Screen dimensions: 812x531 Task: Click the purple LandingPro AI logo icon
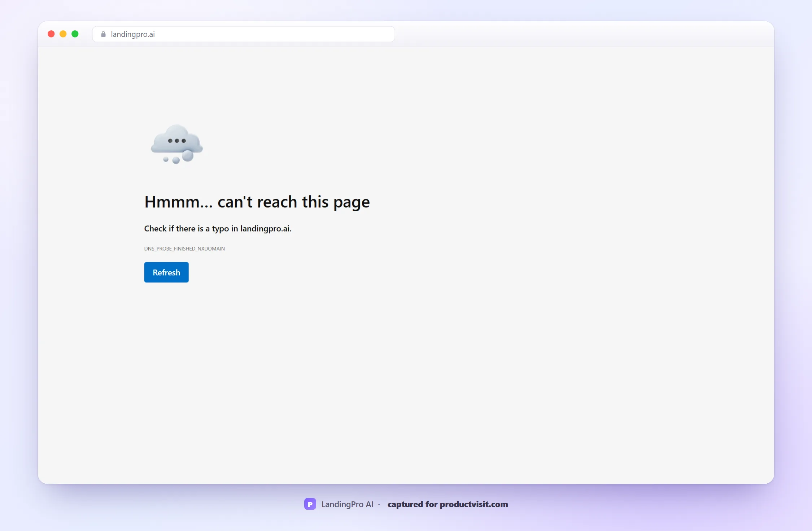point(310,504)
